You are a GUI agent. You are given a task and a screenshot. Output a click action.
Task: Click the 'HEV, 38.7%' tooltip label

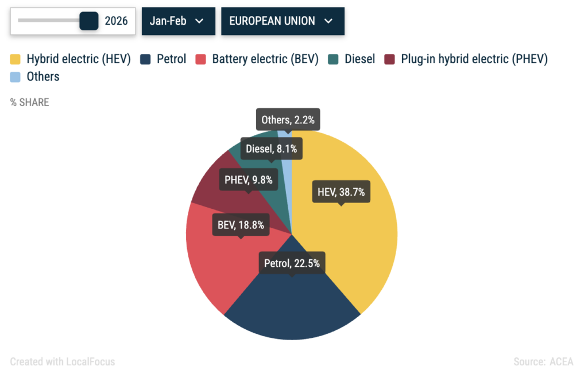[x=341, y=193]
